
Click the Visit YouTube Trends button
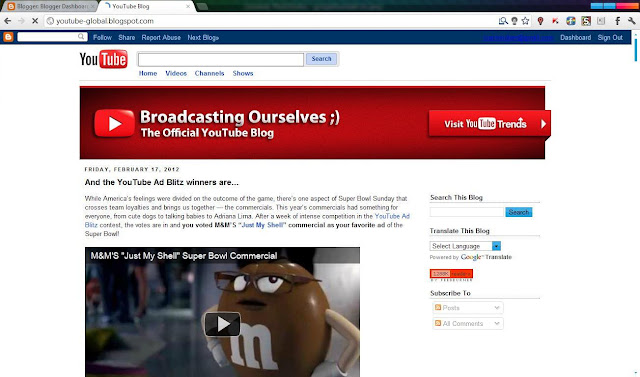tap(489, 124)
